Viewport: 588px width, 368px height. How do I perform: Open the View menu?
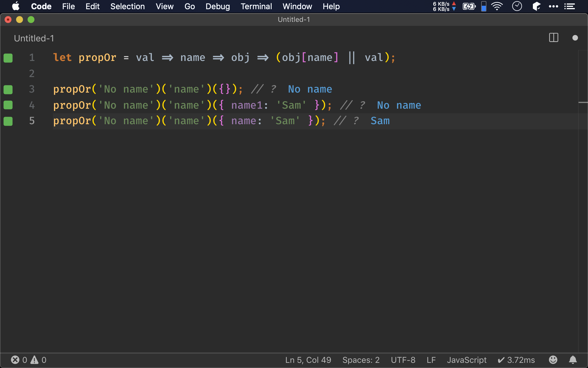[165, 6]
